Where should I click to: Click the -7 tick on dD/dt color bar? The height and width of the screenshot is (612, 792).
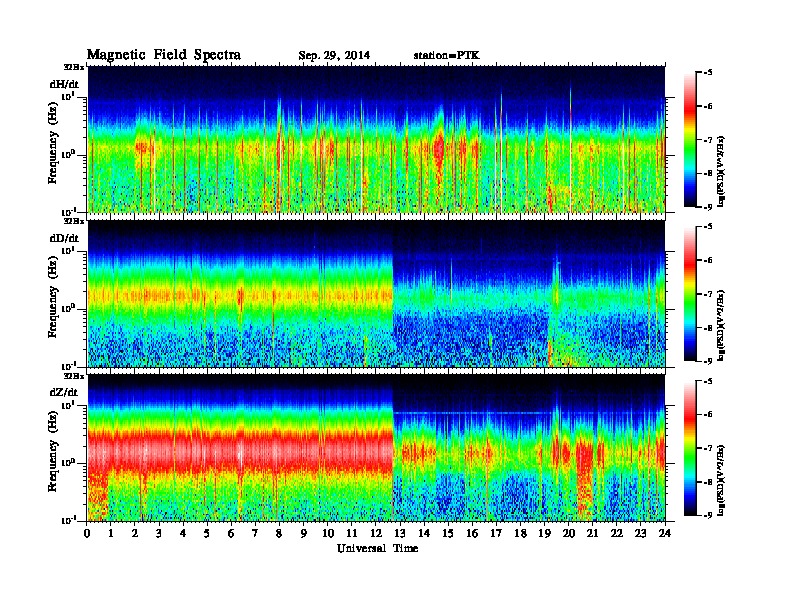[709, 294]
